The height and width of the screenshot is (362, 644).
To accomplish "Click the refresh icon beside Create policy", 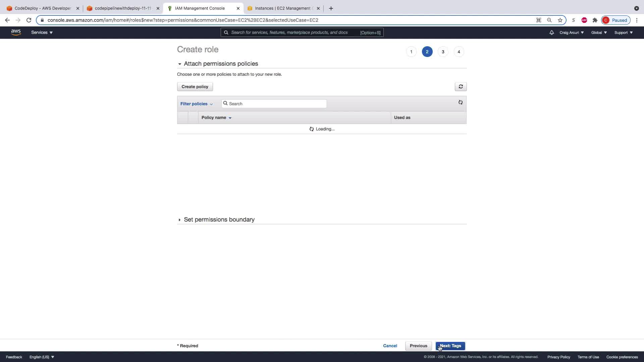I will tap(461, 86).
